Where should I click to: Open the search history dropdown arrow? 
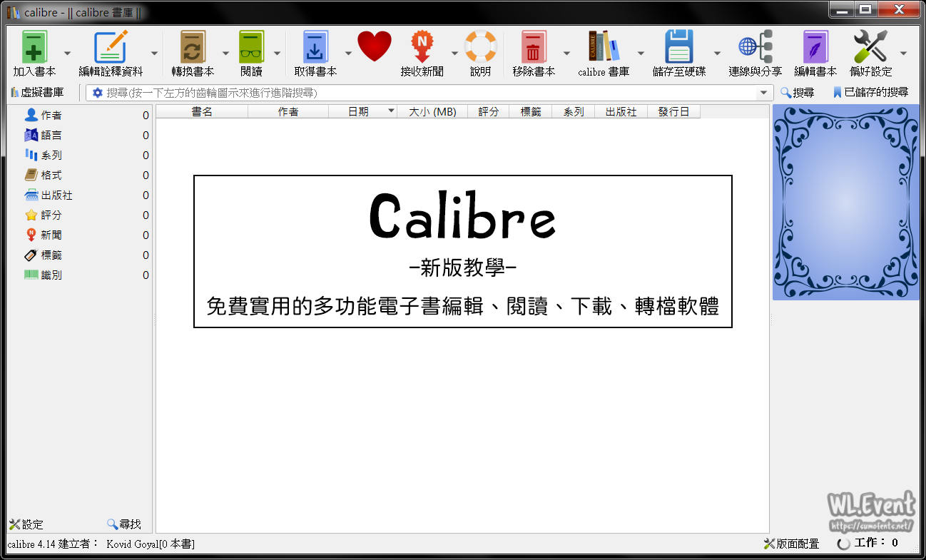tap(765, 93)
